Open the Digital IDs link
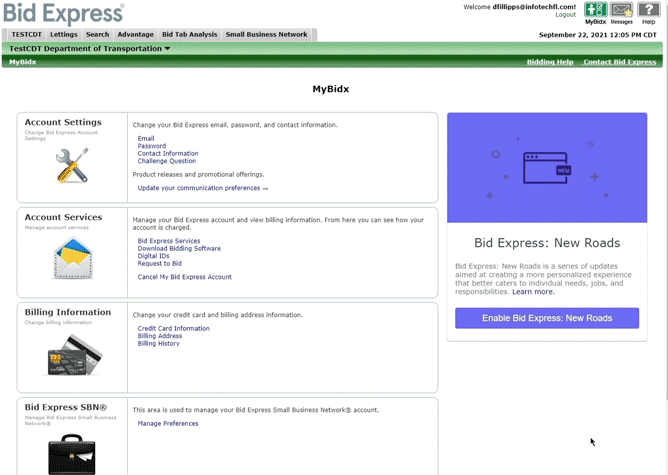This screenshot has height=475, width=668. tap(153, 256)
